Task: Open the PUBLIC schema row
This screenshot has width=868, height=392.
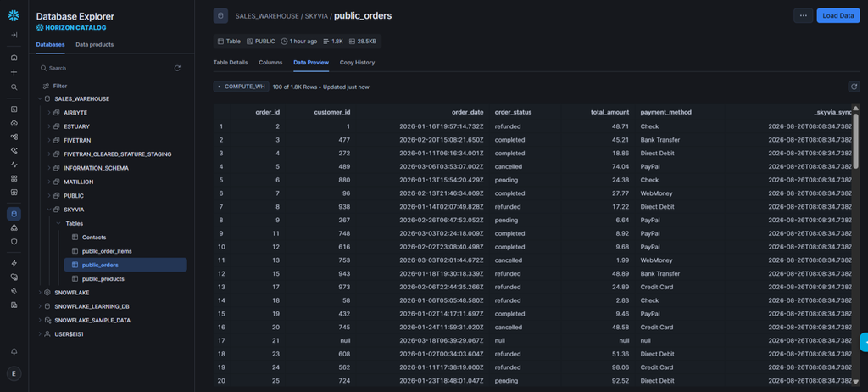Action: [74, 196]
